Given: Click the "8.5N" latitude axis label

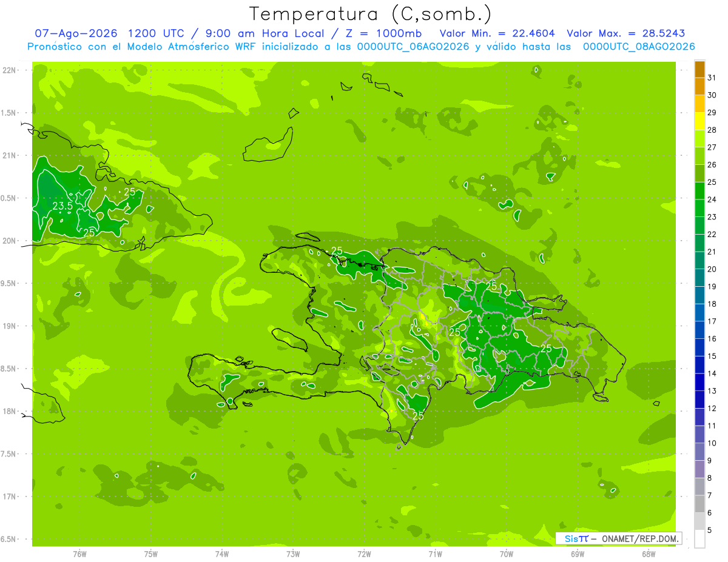Looking at the screenshot, I should click(x=8, y=369).
